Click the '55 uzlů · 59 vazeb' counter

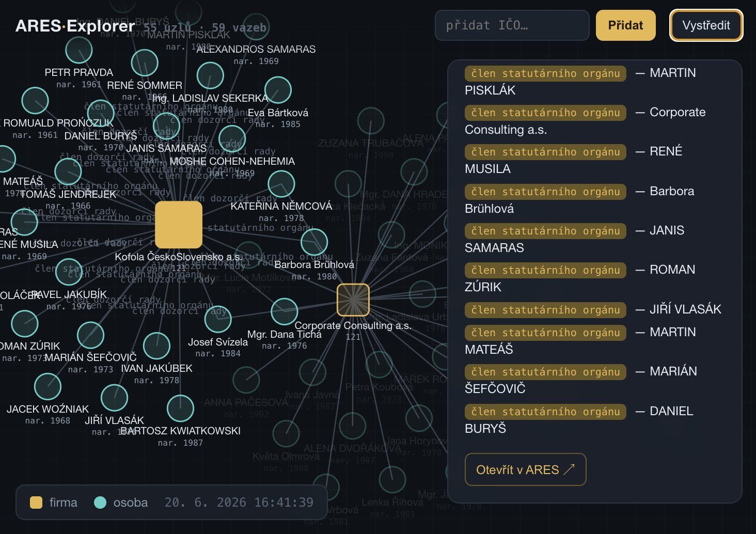(x=205, y=28)
